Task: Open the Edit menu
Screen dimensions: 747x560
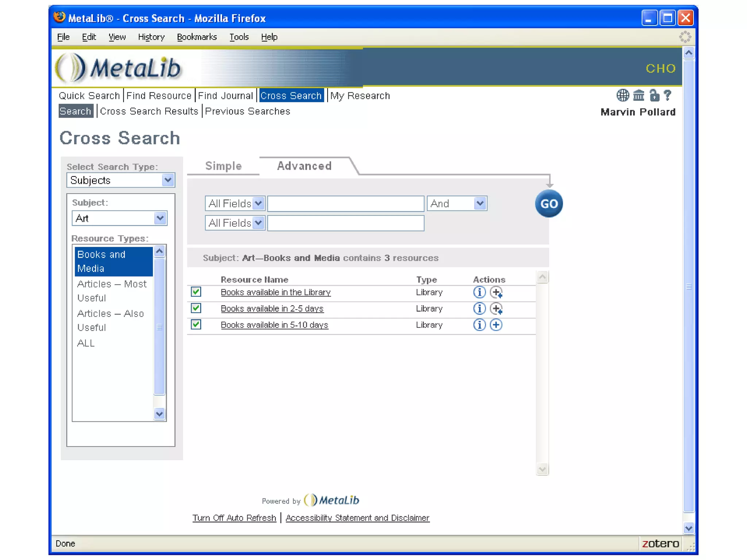Action: 89,37
